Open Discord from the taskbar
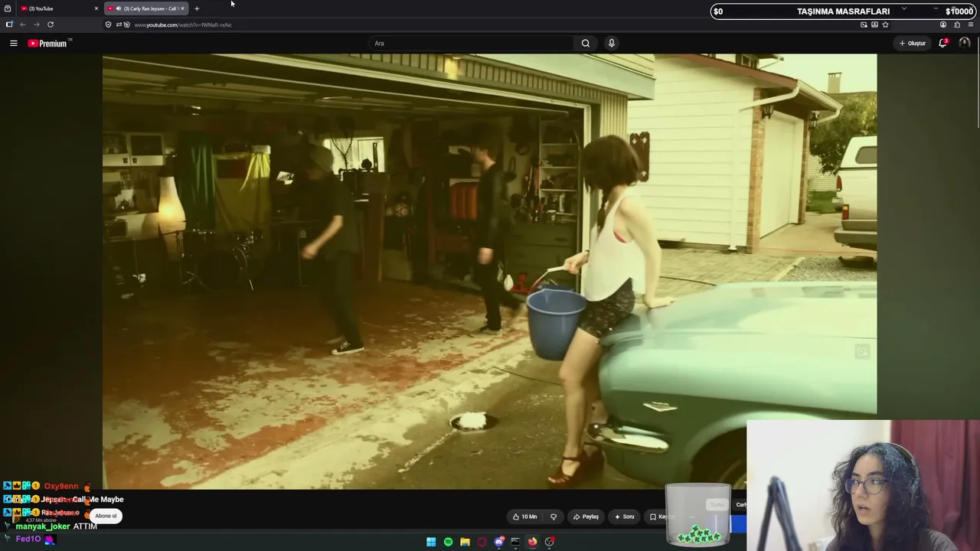Screen dimensions: 980x551 (498, 542)
